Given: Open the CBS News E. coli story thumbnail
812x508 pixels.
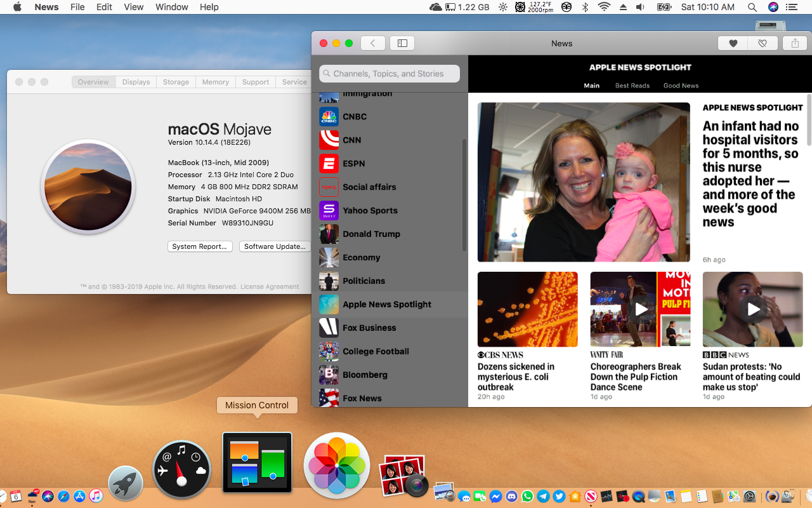Looking at the screenshot, I should coord(528,309).
